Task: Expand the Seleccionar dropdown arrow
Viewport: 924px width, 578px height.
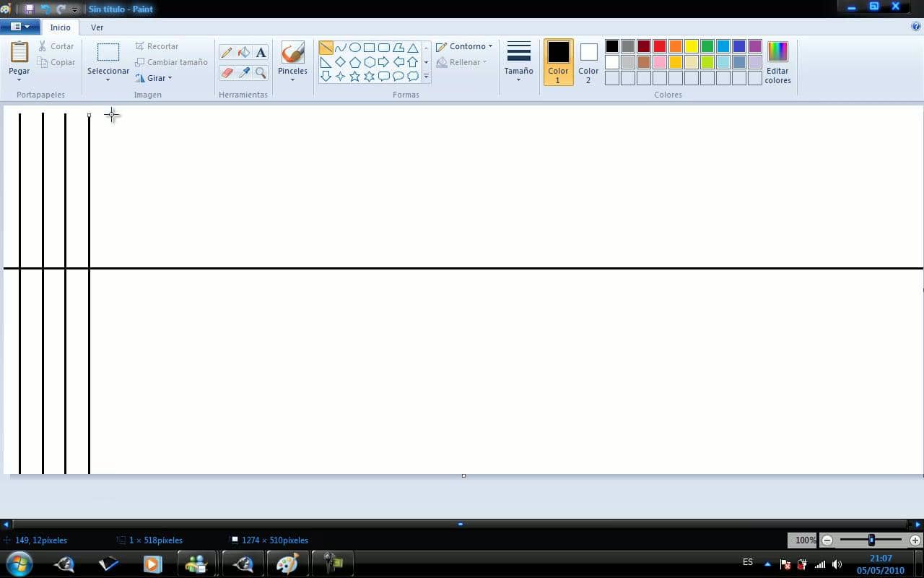Action: coord(108,79)
